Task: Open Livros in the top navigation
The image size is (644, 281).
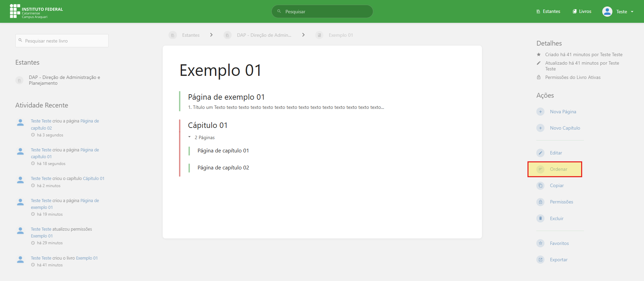Action: pyautogui.click(x=582, y=11)
